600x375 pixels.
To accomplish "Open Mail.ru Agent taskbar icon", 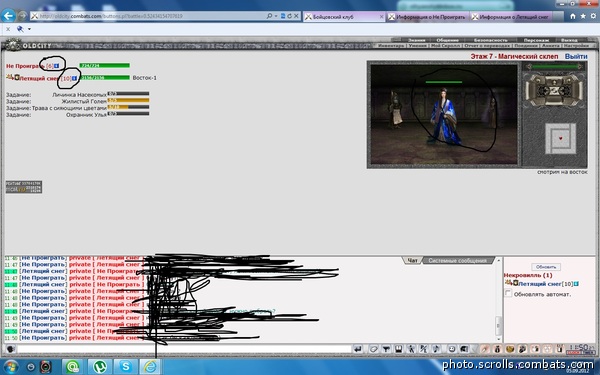I will pos(73,367).
